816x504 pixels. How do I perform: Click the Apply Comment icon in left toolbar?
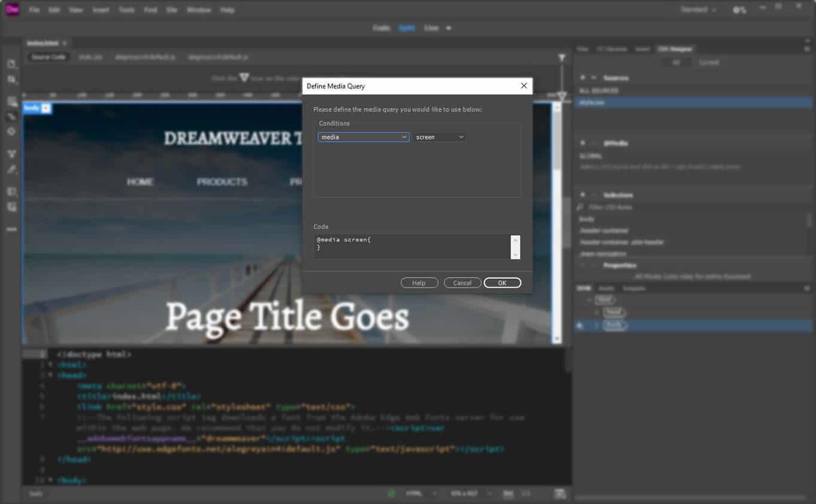pyautogui.click(x=11, y=191)
